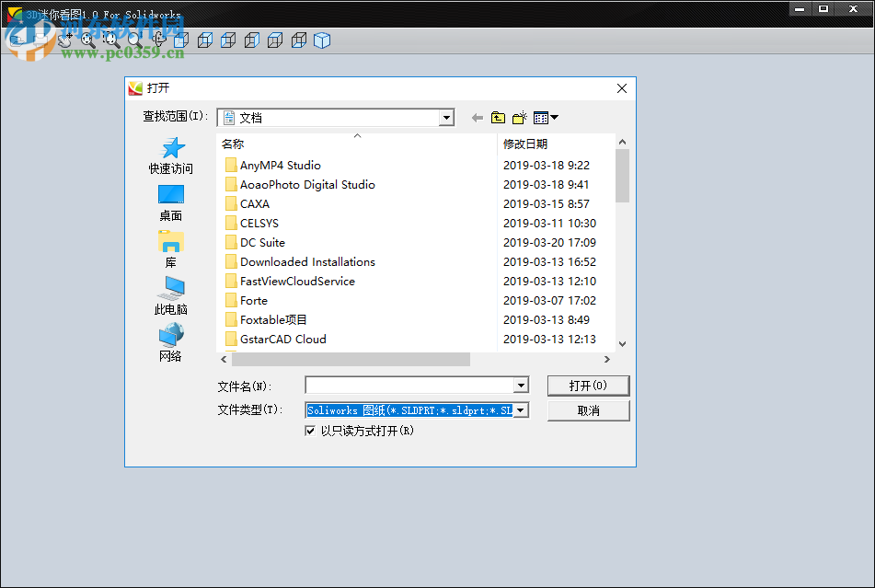Create a new folder in the dialog
The image size is (875, 588).
pos(518,118)
